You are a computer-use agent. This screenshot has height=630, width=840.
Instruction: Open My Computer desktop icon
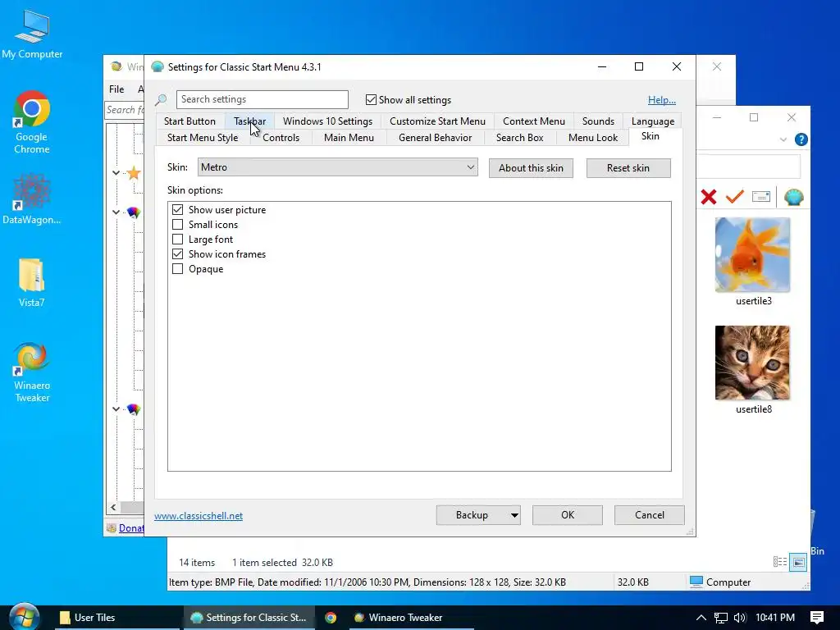[x=32, y=34]
